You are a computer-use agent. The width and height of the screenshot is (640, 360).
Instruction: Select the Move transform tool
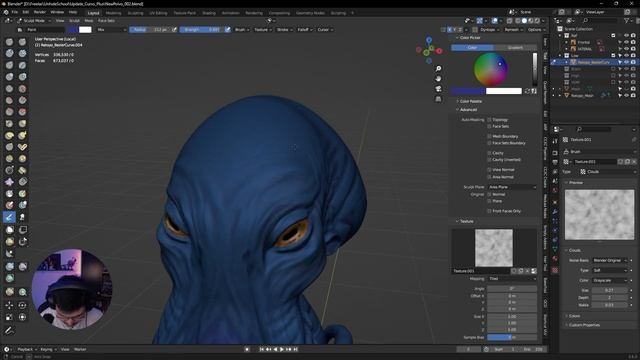click(9, 305)
